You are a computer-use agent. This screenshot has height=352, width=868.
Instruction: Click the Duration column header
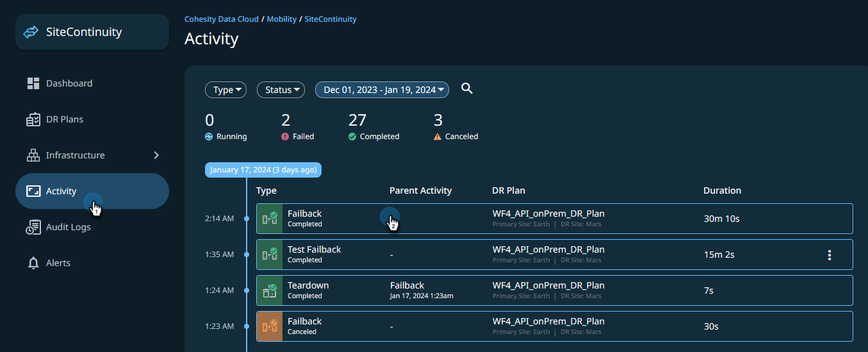click(723, 190)
